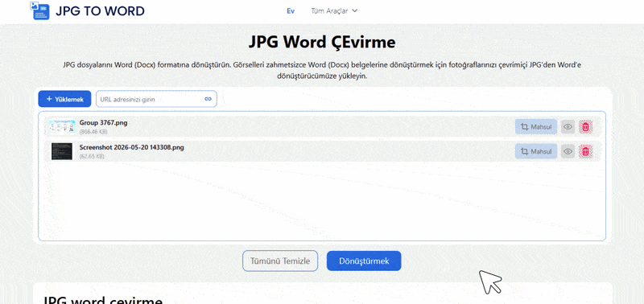The height and width of the screenshot is (304, 644).
Task: Click the Dönüştürmek convert button
Action: [364, 261]
